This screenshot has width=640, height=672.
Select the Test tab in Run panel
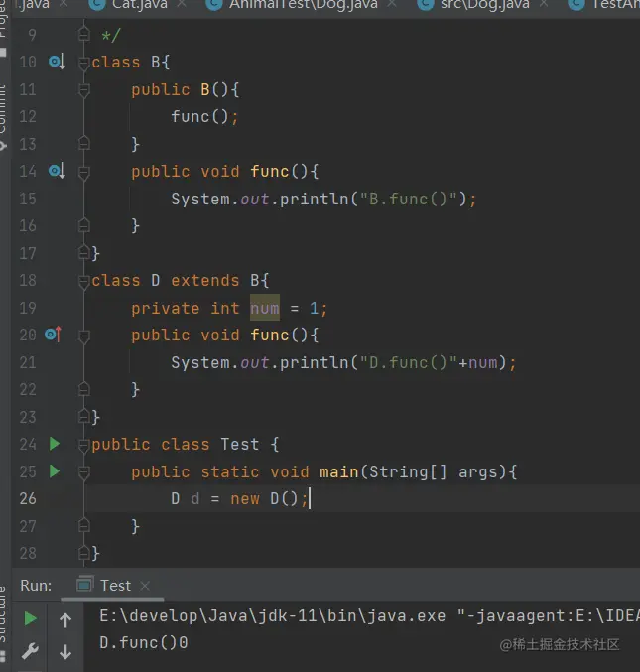click(115, 585)
